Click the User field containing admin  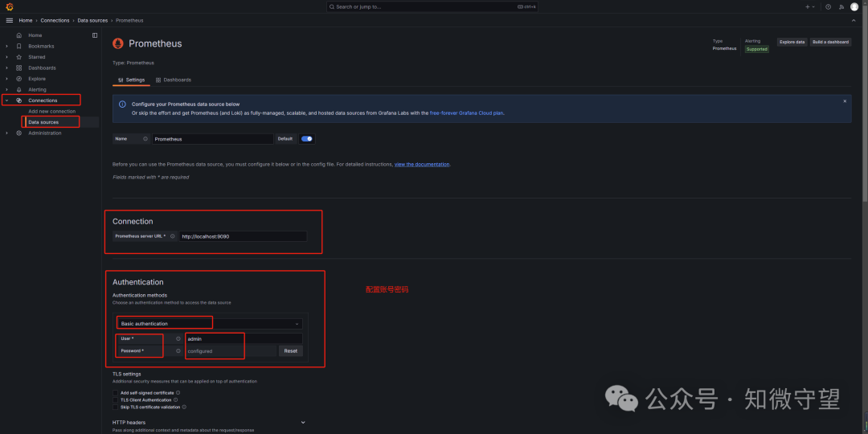pyautogui.click(x=244, y=338)
